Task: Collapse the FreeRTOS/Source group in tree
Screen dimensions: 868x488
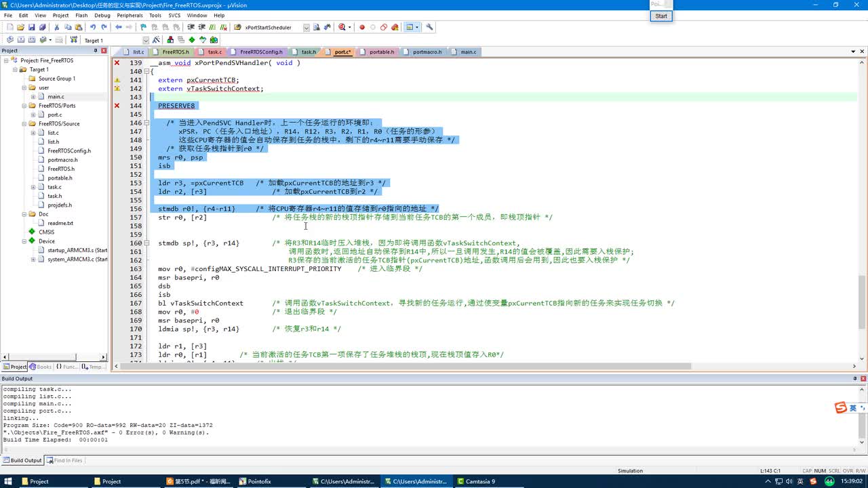Action: coord(24,124)
